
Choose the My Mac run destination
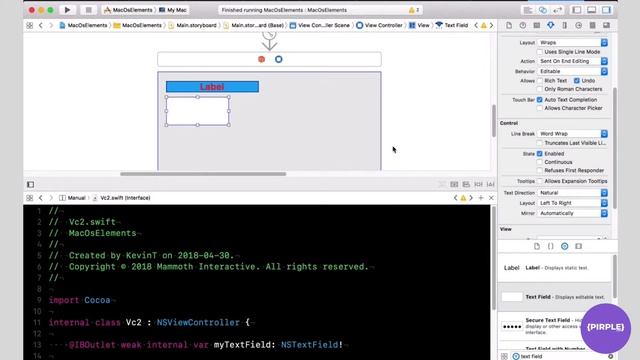click(x=173, y=10)
